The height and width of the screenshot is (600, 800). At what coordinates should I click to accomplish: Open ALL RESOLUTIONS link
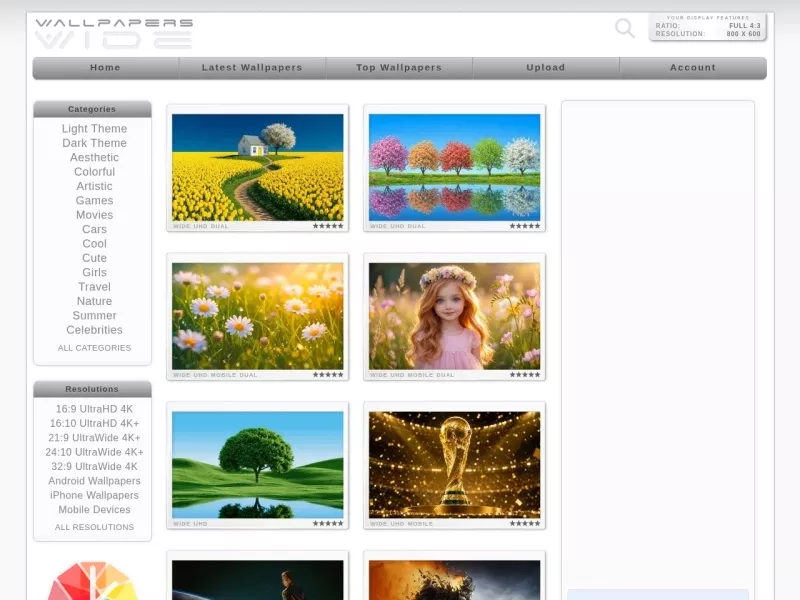point(94,527)
